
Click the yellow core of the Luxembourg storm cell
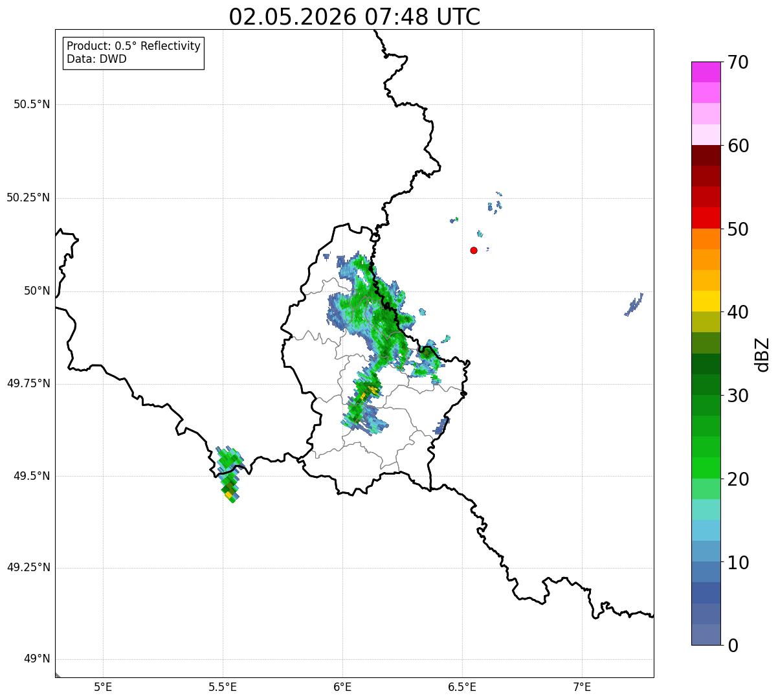pyautogui.click(x=370, y=392)
